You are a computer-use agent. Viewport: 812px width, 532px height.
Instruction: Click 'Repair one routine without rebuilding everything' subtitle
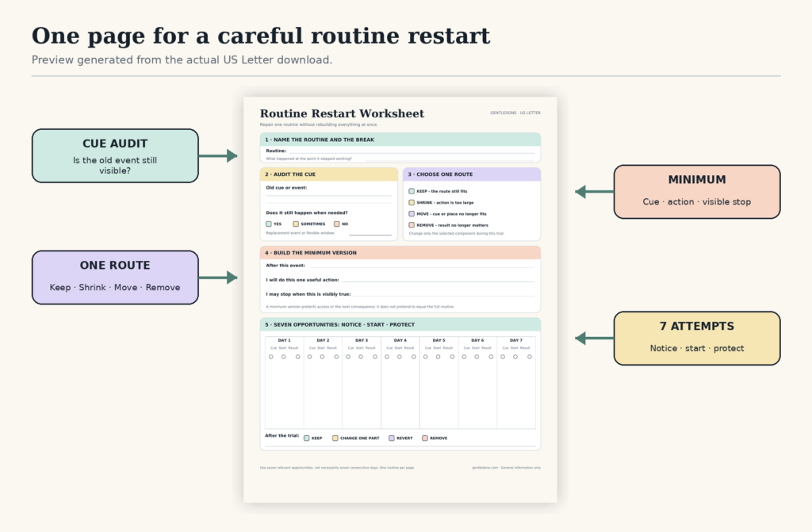tap(319, 124)
